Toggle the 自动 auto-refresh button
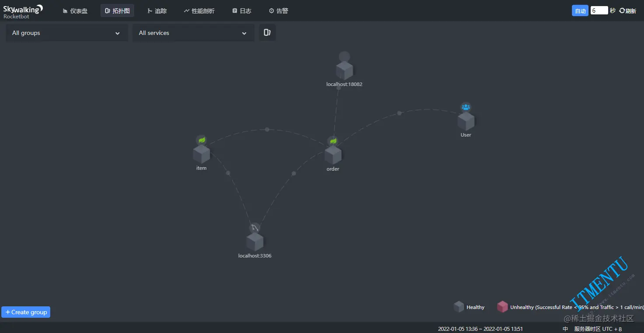Screen dimensions: 644x333 580,11
